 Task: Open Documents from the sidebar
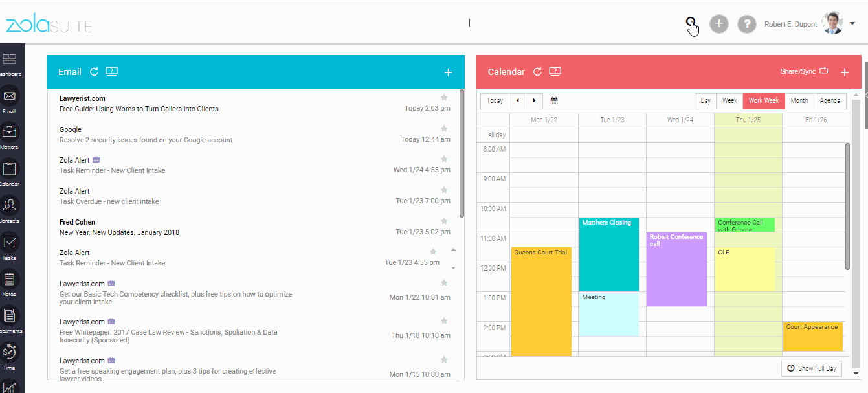coord(10,320)
